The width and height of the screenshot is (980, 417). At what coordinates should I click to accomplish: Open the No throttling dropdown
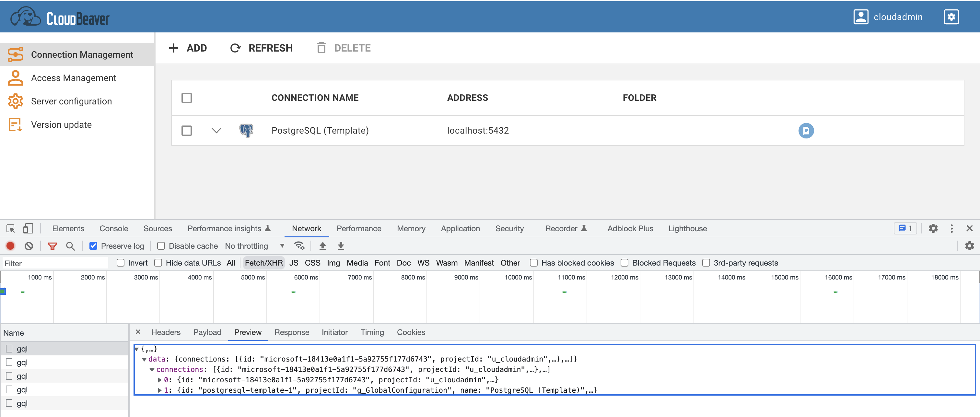click(x=282, y=246)
